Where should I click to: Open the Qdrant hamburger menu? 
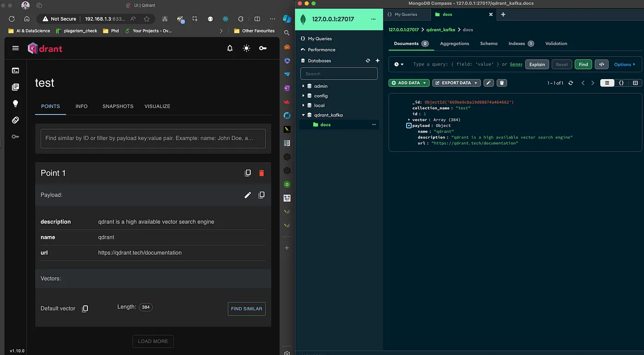click(x=16, y=48)
